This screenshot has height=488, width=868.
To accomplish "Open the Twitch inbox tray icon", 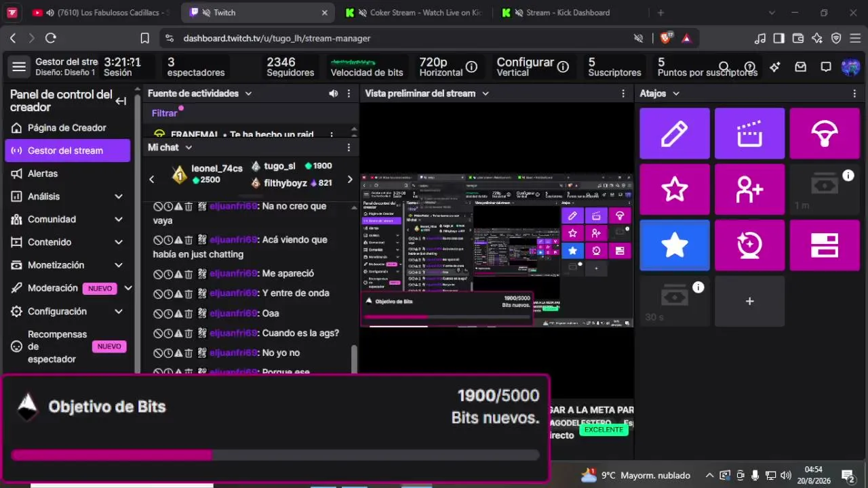I will click(801, 66).
